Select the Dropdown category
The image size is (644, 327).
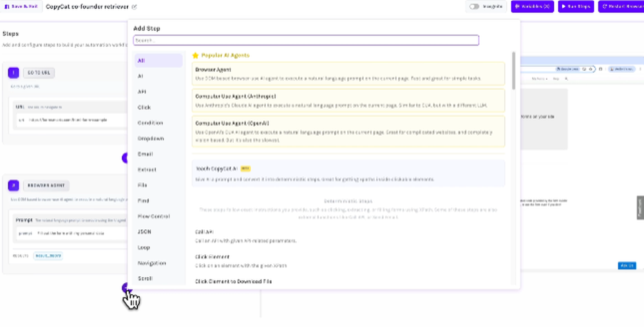[158, 138]
